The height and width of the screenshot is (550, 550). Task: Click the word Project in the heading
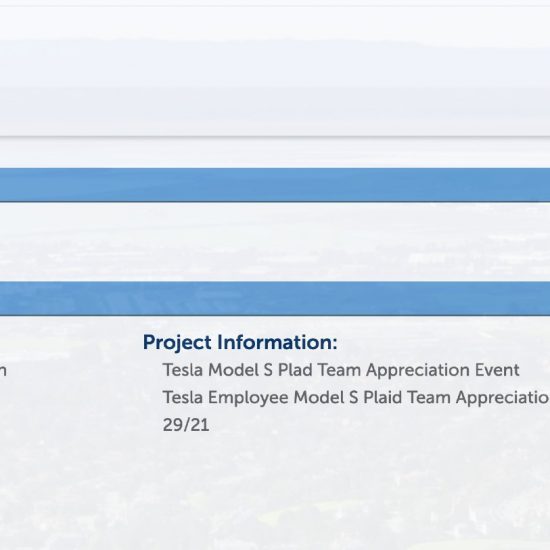[x=177, y=343]
